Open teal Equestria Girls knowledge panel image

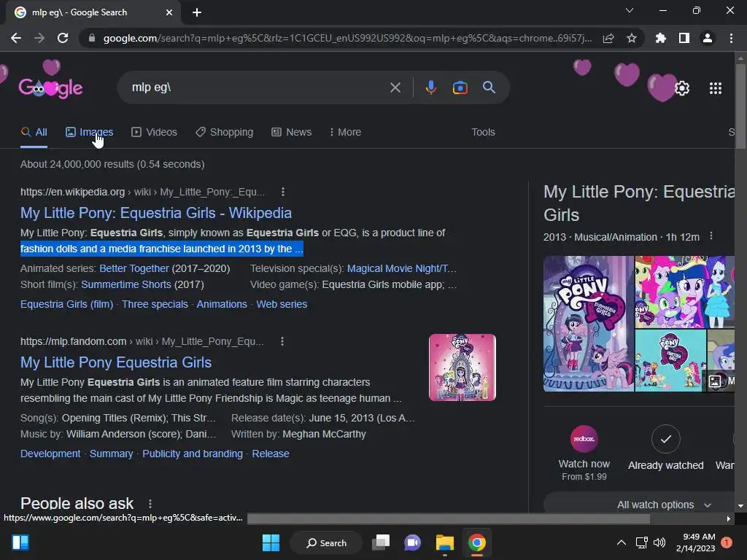[671, 360]
